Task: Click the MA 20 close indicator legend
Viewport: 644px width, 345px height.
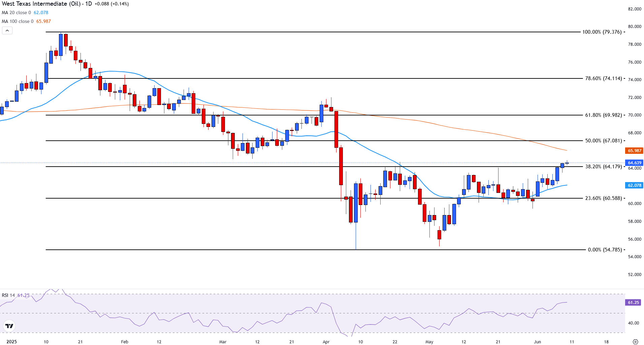Action: 16,13
